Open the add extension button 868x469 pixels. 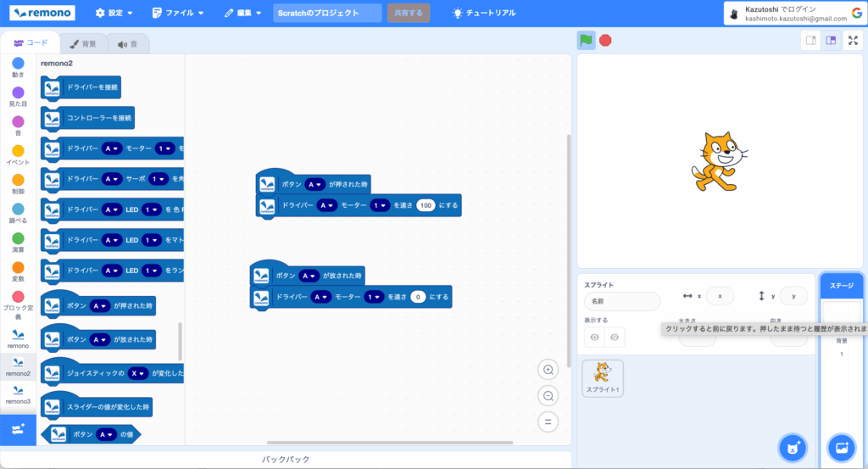18,430
